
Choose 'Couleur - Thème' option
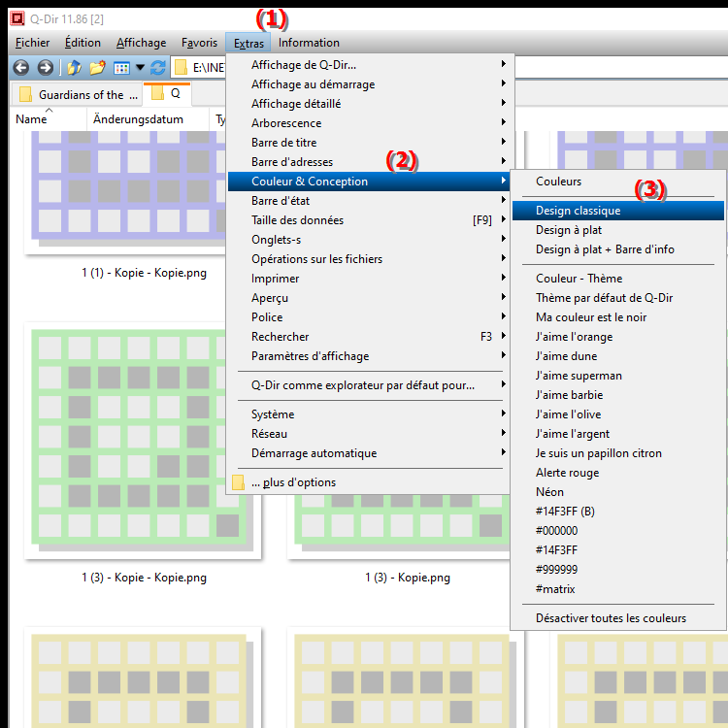(x=618, y=279)
